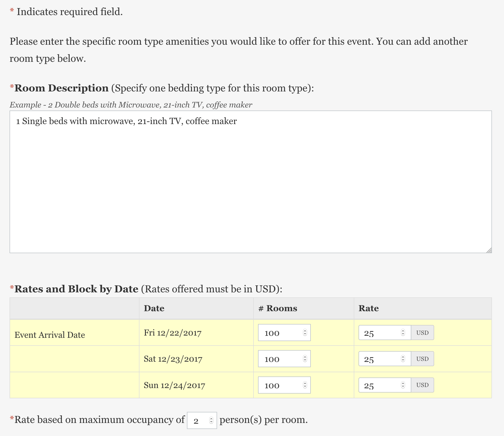Click rooms stepper for Sun 12/24/2017
The height and width of the screenshot is (436, 504).
[305, 385]
